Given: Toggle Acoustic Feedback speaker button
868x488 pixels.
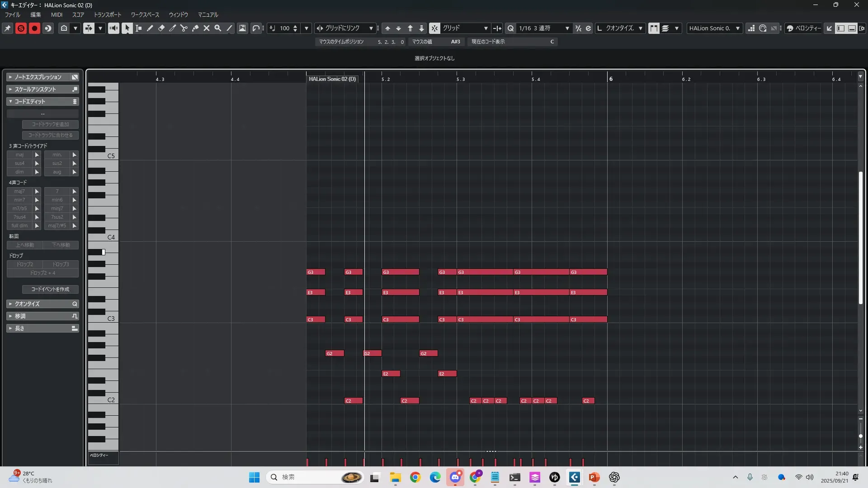Looking at the screenshot, I should point(113,28).
